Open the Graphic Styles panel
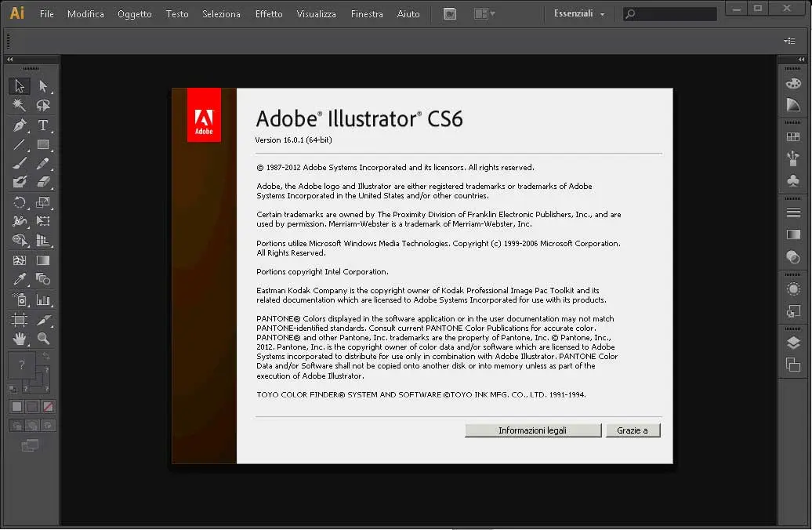 coord(793,311)
